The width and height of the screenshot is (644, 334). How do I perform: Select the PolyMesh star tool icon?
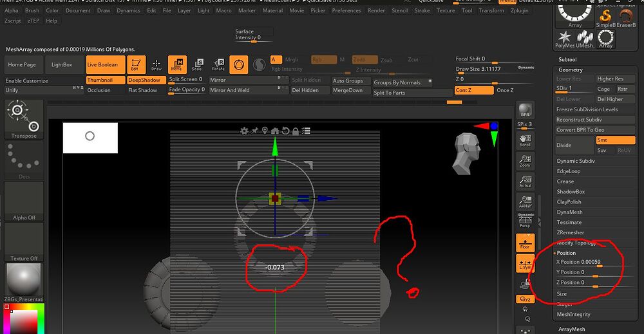565,39
